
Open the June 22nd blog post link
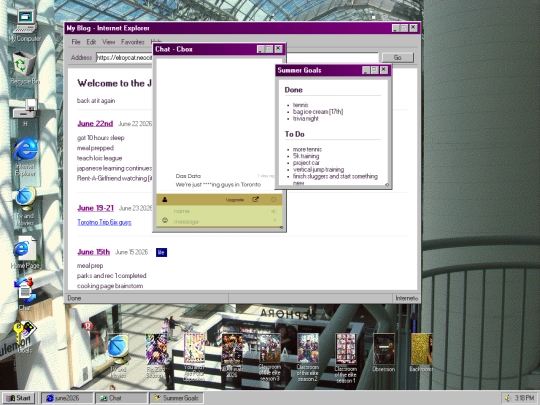coord(95,124)
